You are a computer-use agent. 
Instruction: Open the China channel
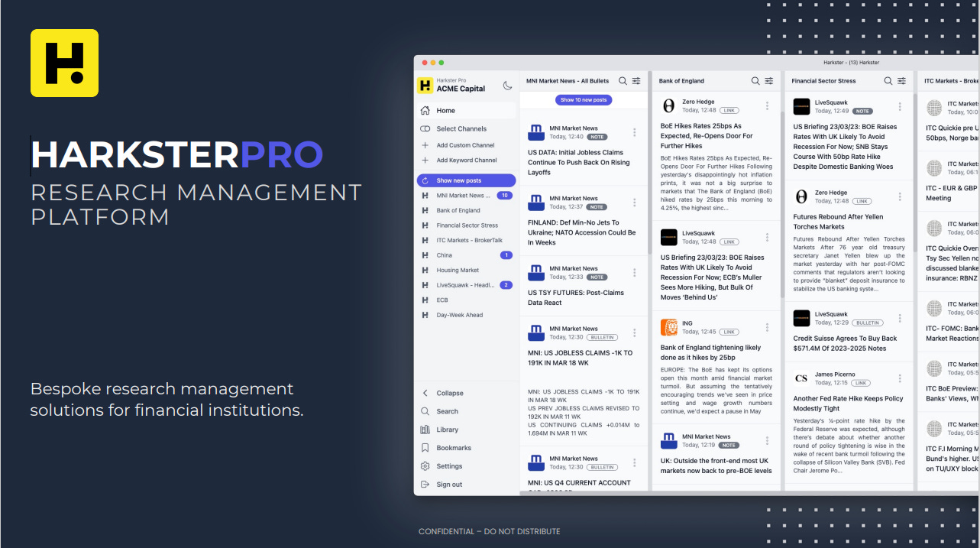[x=467, y=255]
